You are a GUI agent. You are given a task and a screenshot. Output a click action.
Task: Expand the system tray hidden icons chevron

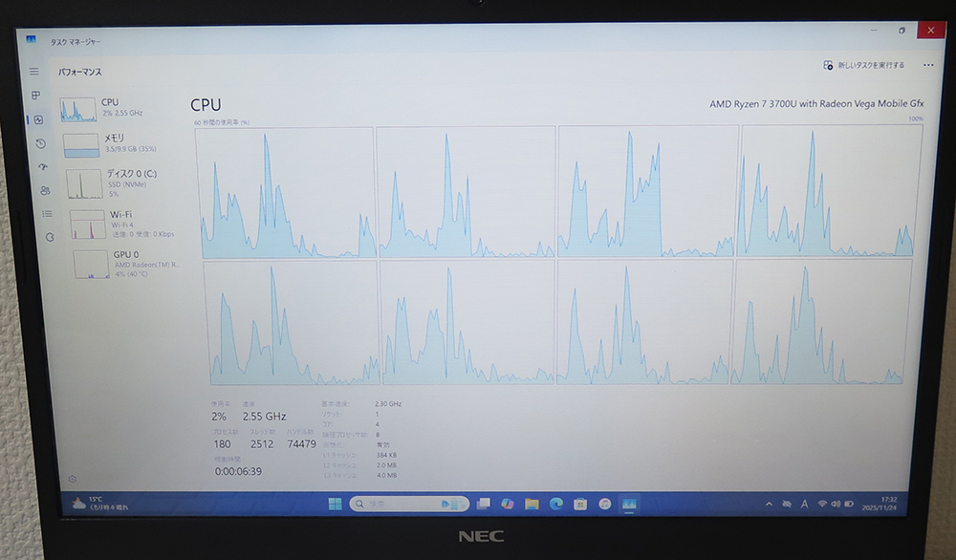click(769, 504)
